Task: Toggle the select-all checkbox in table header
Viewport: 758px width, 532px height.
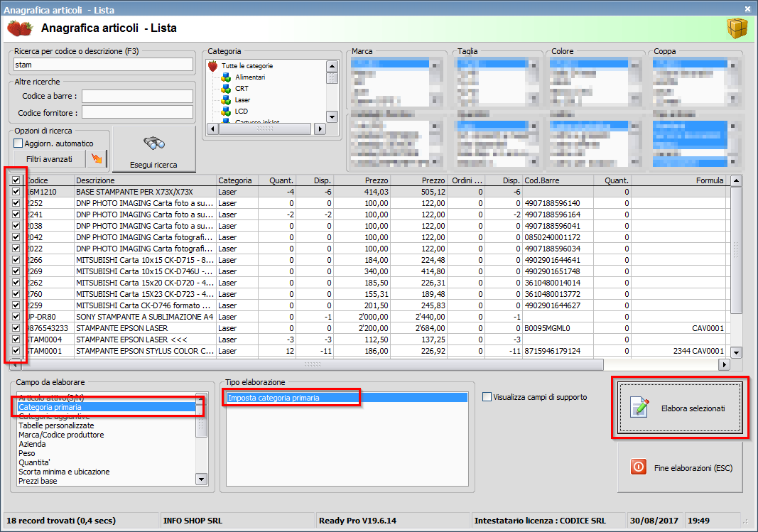Action: click(16, 180)
